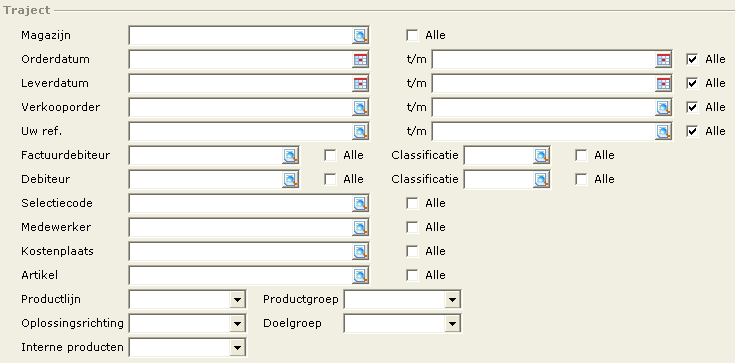The height and width of the screenshot is (363, 735).
Task: Expand the Doelgroep dropdown
Action: coord(452,323)
